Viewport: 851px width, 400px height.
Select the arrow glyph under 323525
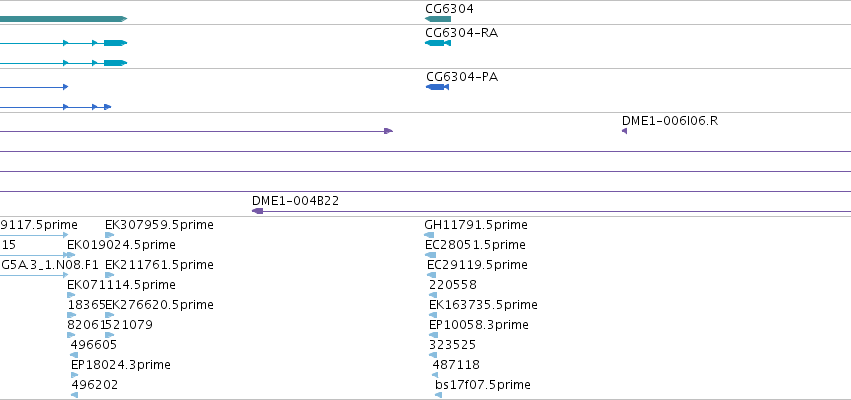[433, 355]
